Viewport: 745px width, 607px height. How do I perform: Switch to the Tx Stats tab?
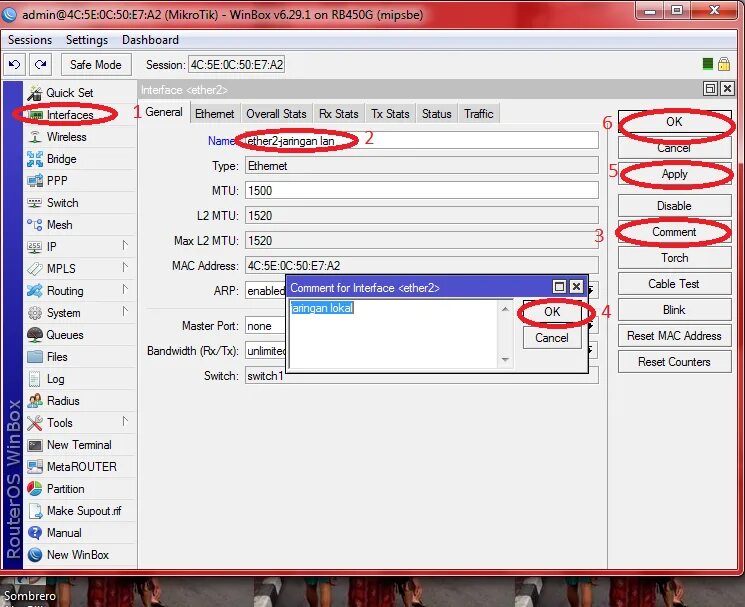point(391,114)
